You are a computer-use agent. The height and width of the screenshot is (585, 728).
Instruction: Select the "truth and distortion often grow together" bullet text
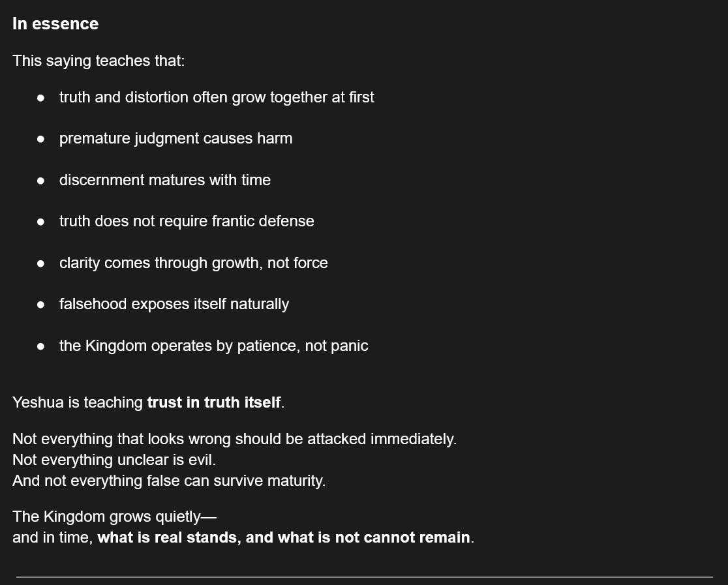217,98
